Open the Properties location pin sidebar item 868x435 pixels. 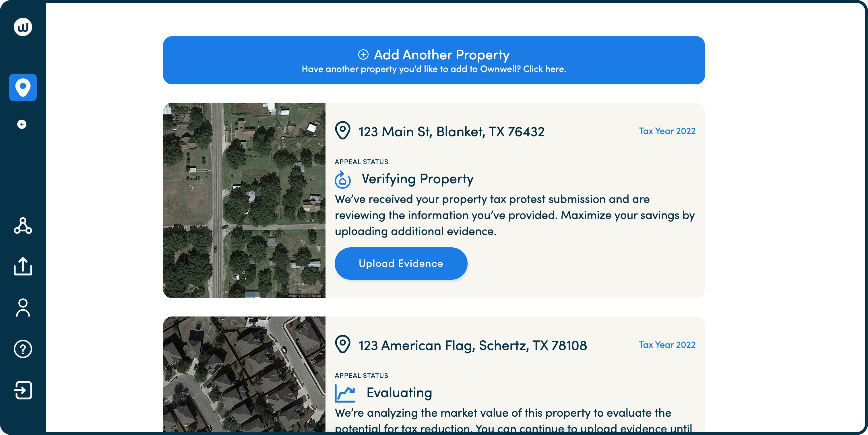pos(23,87)
